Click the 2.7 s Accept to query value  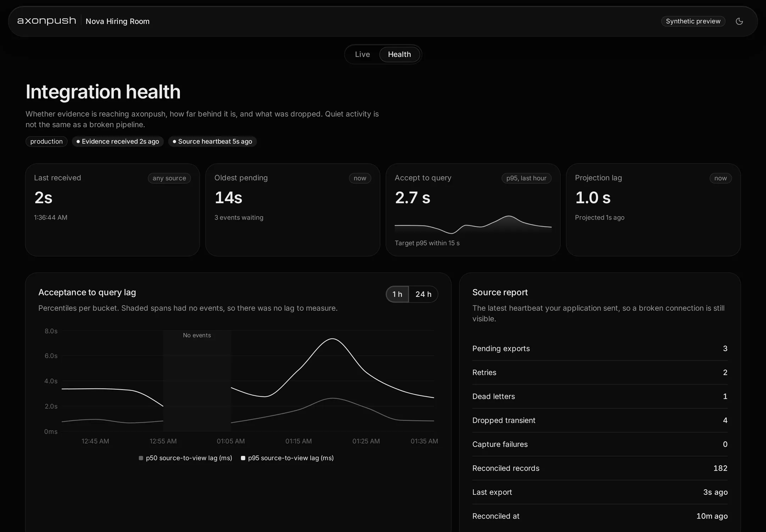click(x=412, y=198)
